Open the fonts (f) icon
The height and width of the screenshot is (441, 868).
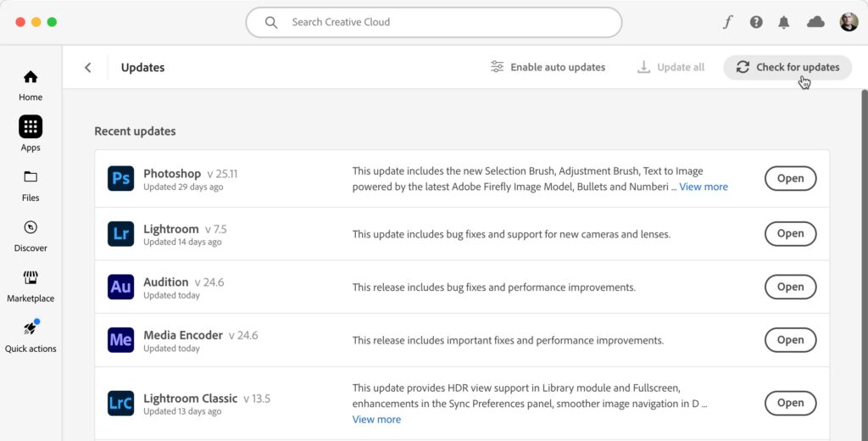tap(727, 22)
